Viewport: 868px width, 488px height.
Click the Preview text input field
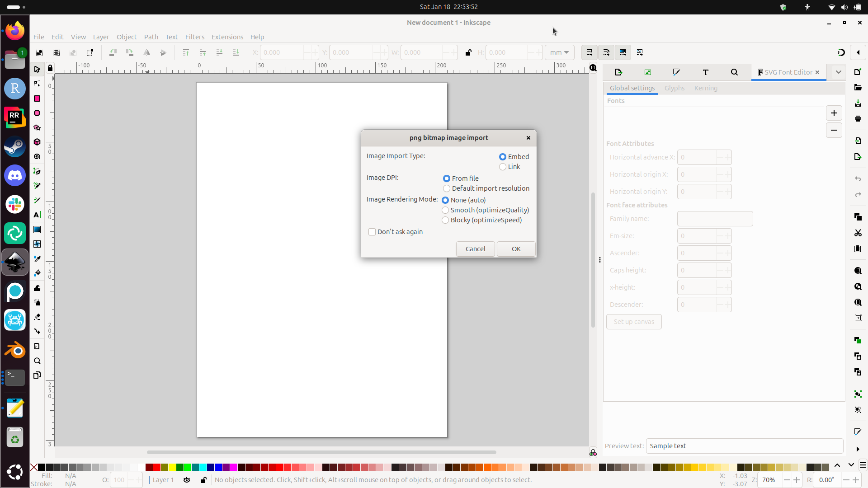[745, 446]
